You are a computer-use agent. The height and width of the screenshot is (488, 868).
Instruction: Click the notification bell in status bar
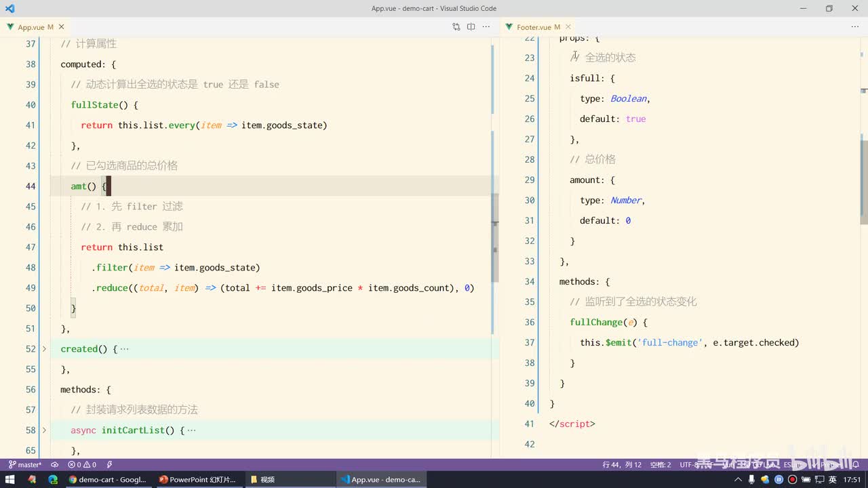pos(855,465)
